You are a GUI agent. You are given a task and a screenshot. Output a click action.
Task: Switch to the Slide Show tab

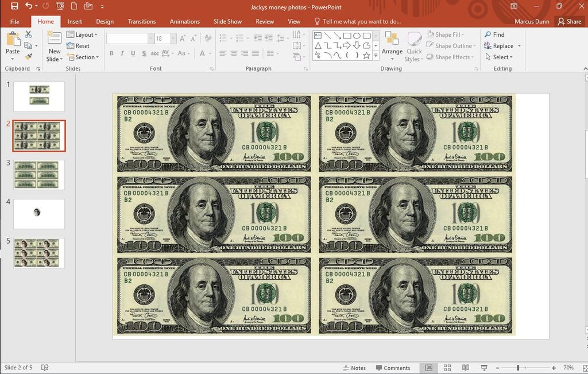pos(227,21)
